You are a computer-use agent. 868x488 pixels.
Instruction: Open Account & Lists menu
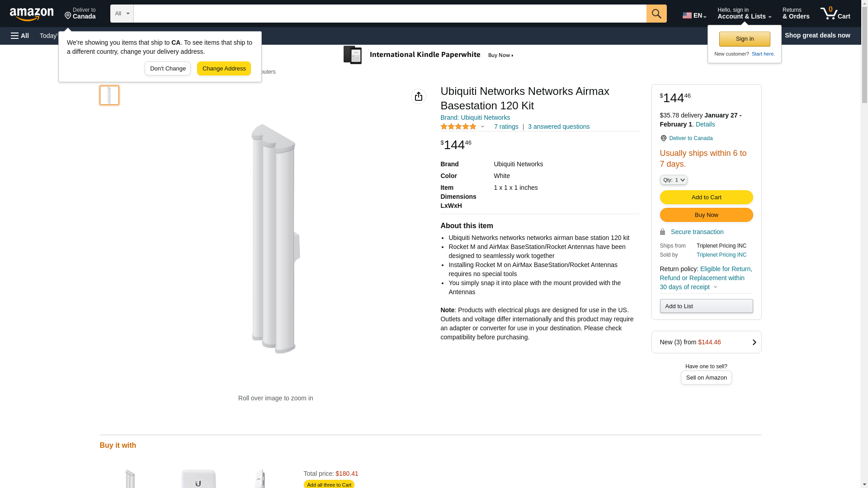744,14
